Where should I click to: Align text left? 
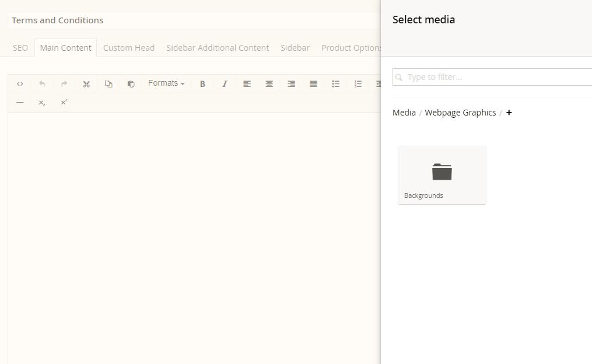247,84
